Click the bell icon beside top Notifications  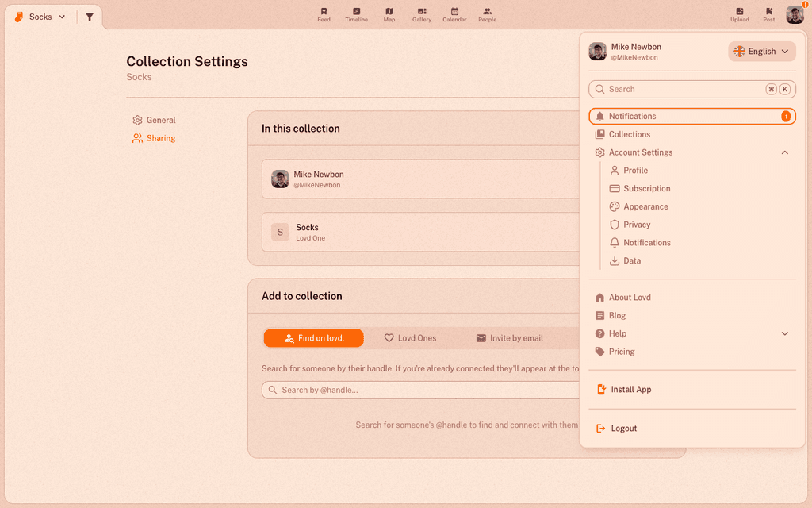(x=599, y=116)
